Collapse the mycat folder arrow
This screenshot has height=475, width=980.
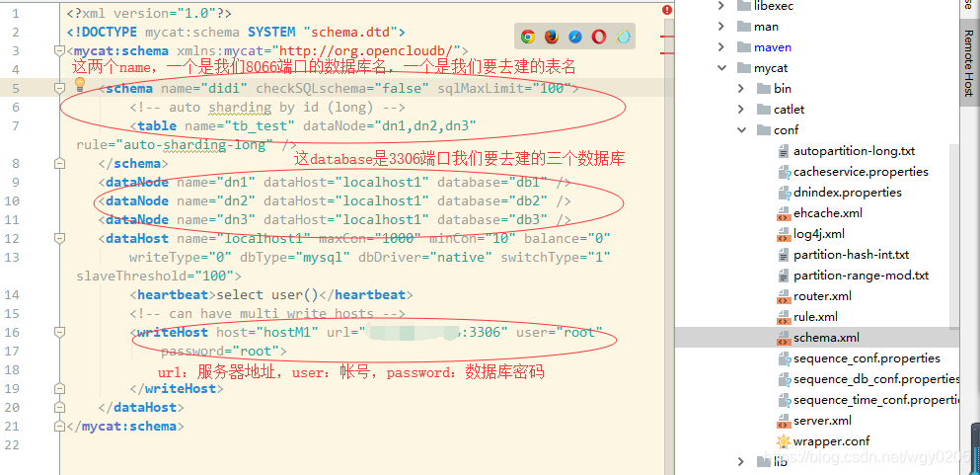tap(721, 67)
